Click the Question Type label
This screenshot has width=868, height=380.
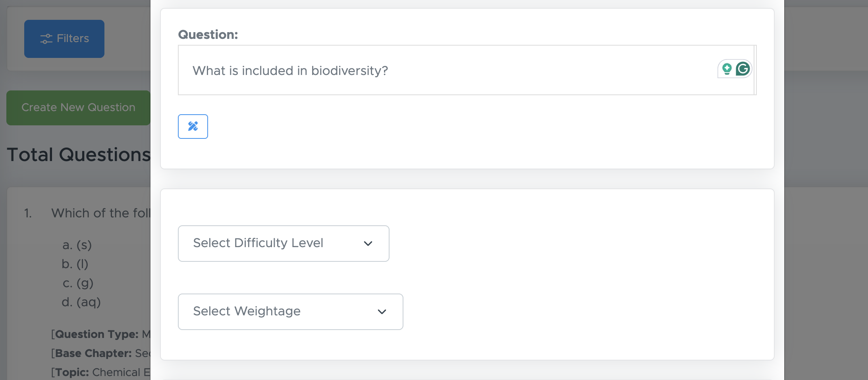click(96, 334)
